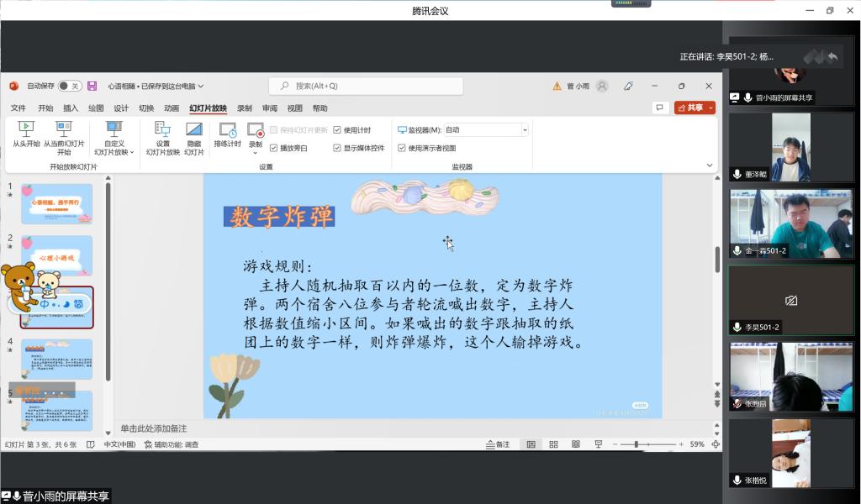Screen dimensions: 861x504
Task: Start slideshow from current slide
Action: (x=64, y=134)
